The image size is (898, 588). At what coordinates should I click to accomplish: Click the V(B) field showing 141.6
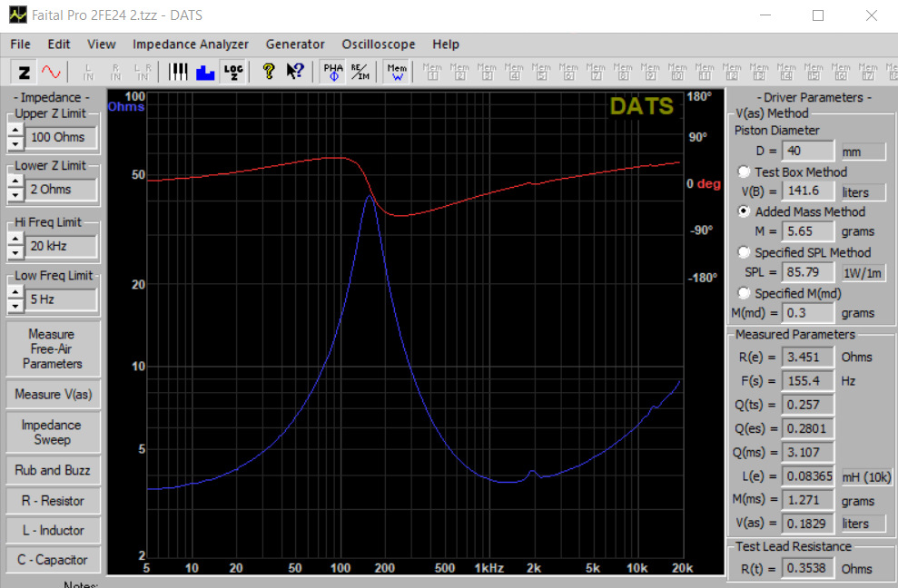click(807, 191)
